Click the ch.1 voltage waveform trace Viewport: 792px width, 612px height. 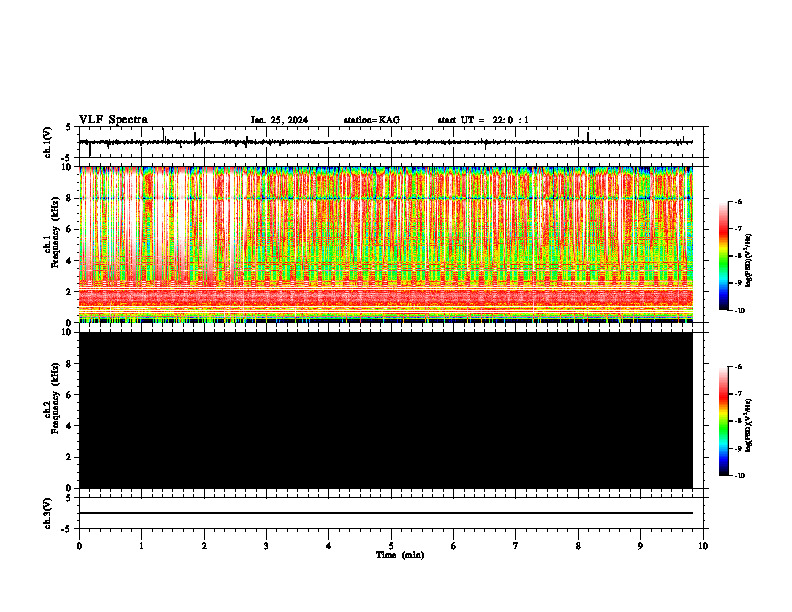point(386,142)
